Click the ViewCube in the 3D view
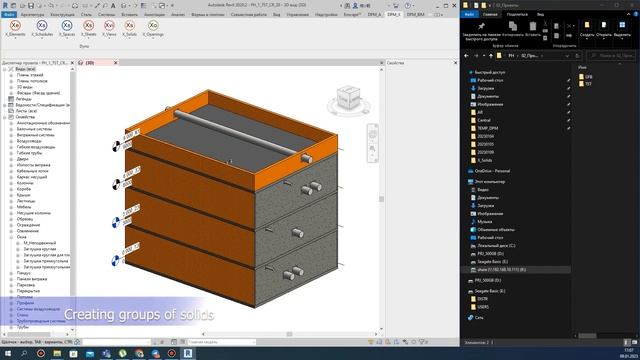 (349, 98)
